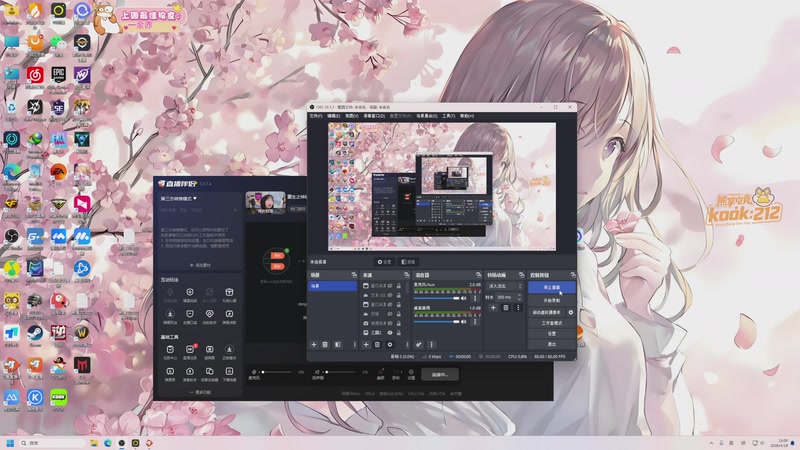Open Epic Games Launcher desktop icon
This screenshot has height=450, width=800.
[x=59, y=78]
